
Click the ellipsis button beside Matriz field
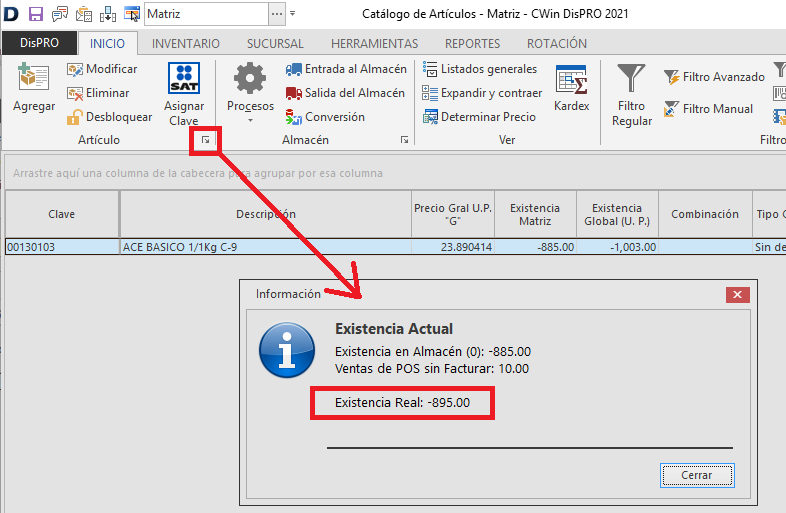point(278,14)
